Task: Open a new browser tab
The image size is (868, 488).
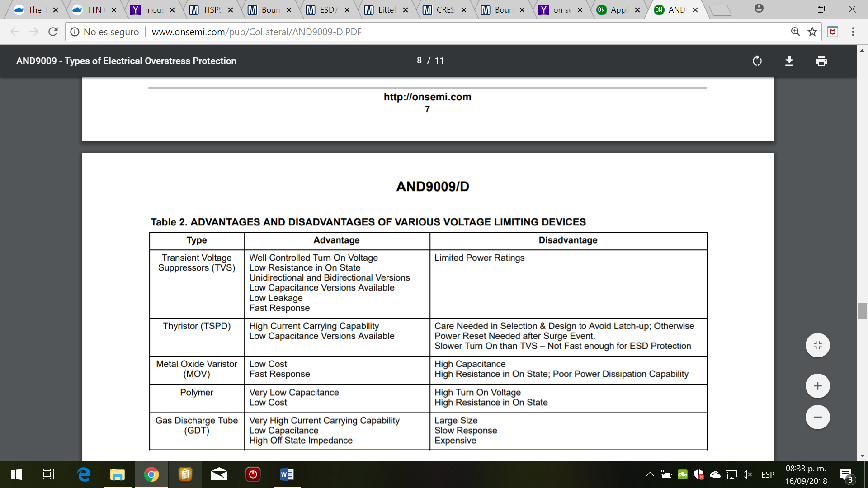Action: 721,10
